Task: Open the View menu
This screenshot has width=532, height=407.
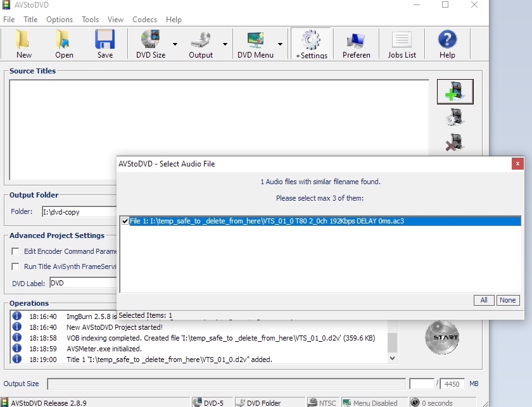Action: (x=115, y=20)
